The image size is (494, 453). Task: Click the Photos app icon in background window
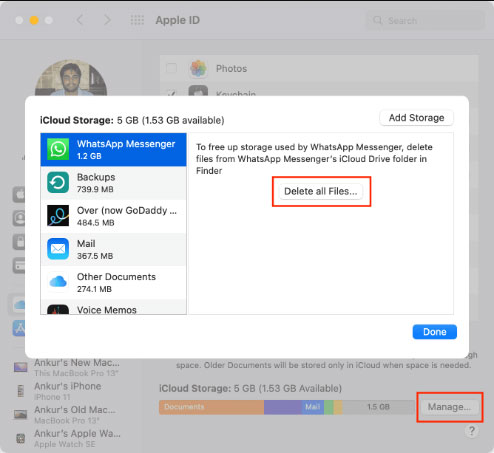(198, 69)
